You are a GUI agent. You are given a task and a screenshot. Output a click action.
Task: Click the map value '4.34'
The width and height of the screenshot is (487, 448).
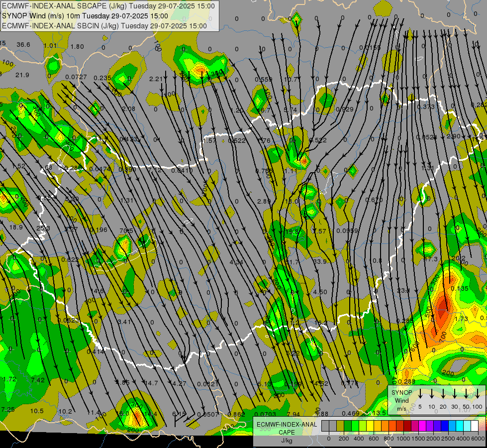236,262
